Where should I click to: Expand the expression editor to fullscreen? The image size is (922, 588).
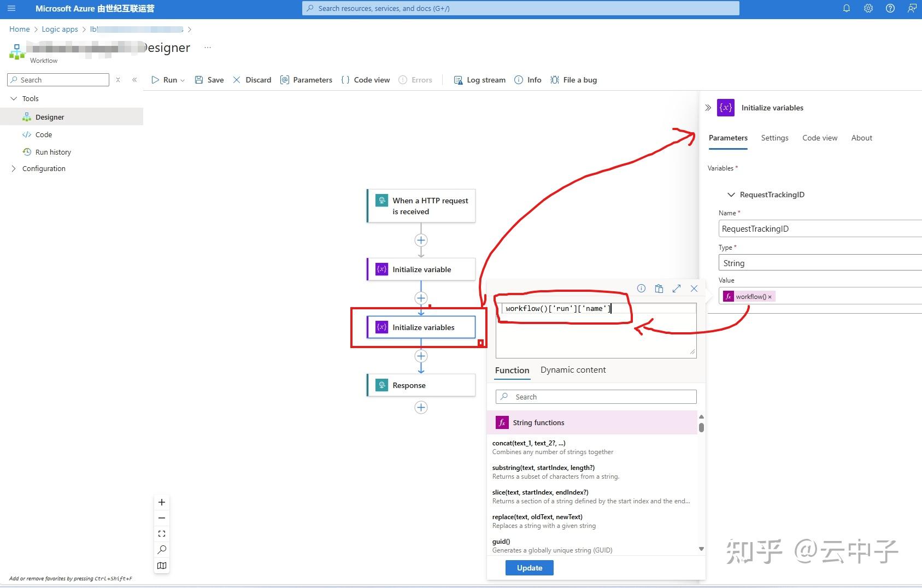pyautogui.click(x=677, y=289)
